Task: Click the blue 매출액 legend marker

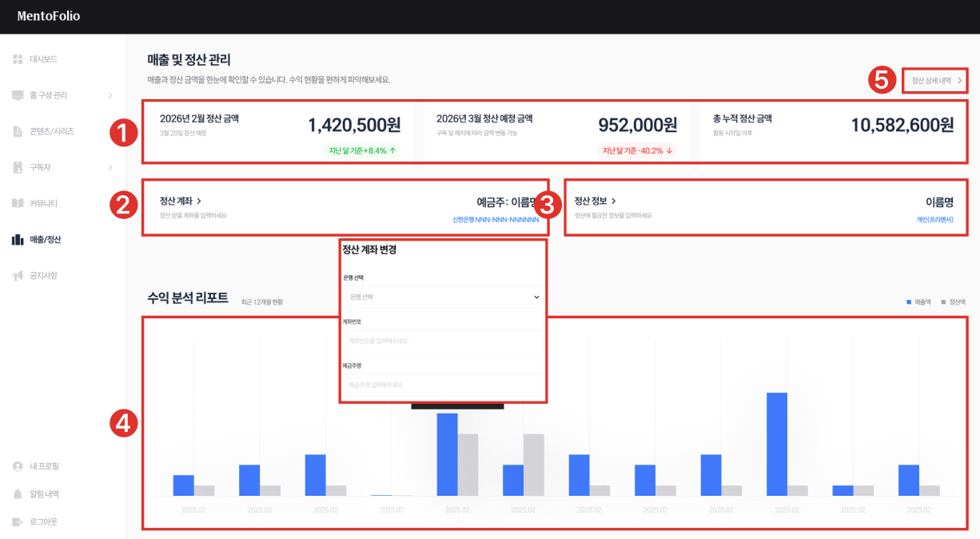Action: tap(909, 302)
